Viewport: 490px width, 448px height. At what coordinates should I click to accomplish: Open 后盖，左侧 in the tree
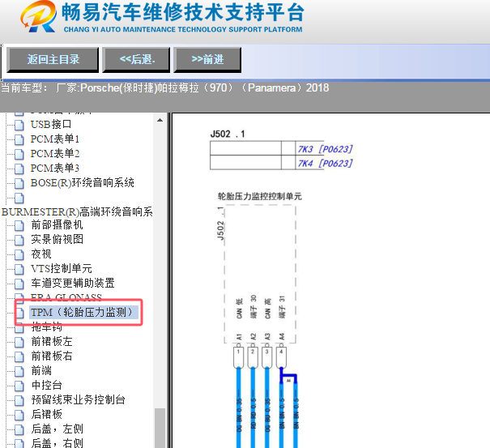58,429
